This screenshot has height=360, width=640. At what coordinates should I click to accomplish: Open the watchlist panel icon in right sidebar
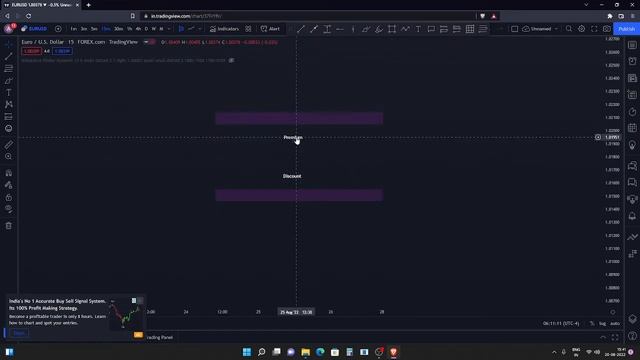pos(632,45)
